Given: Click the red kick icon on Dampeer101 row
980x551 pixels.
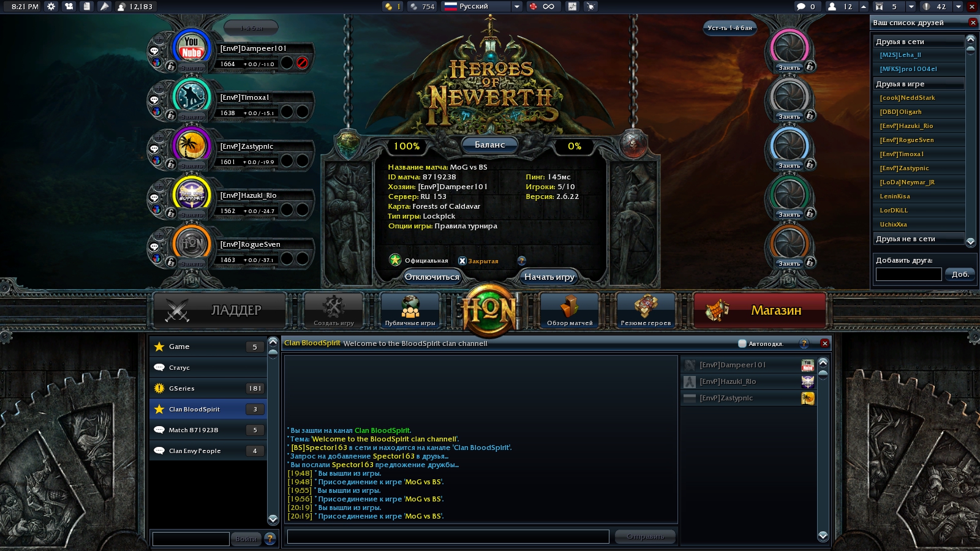Looking at the screenshot, I should (x=302, y=62).
